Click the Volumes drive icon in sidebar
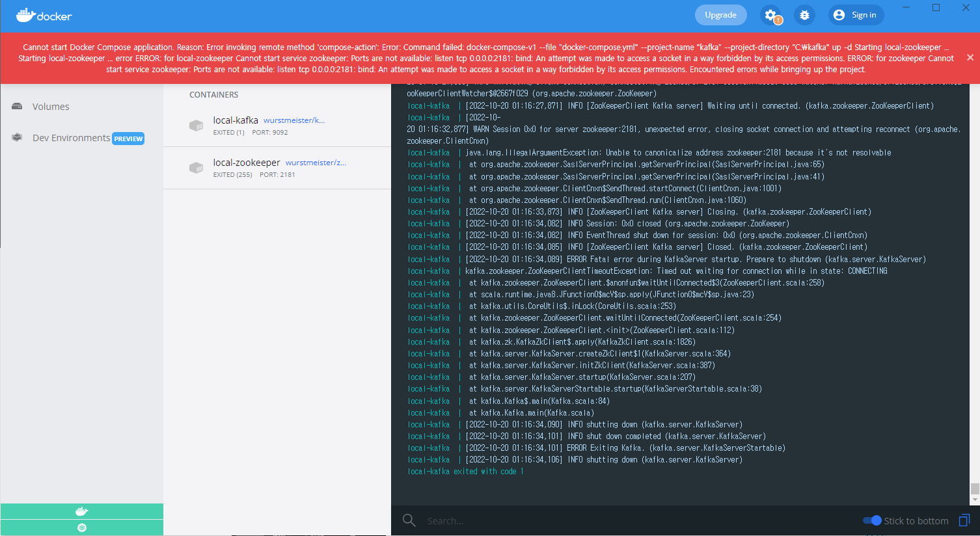 [18, 106]
